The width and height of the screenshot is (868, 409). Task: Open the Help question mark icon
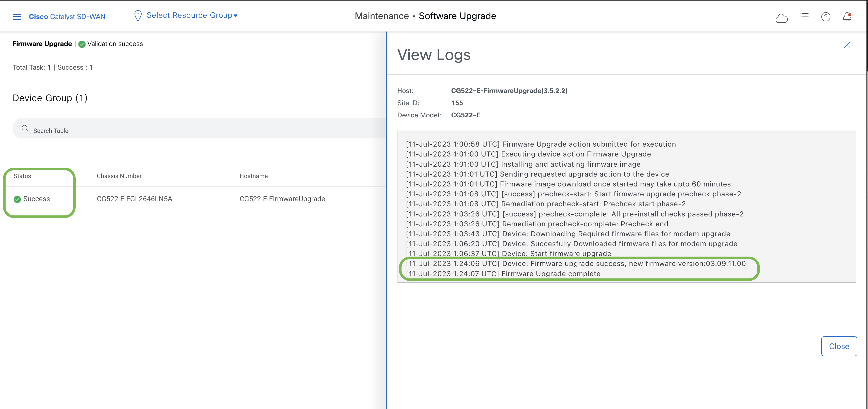click(x=826, y=17)
